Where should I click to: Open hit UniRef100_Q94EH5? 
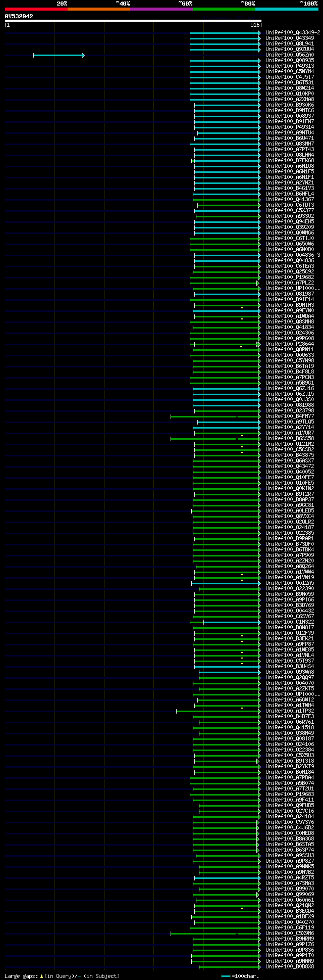290,222
